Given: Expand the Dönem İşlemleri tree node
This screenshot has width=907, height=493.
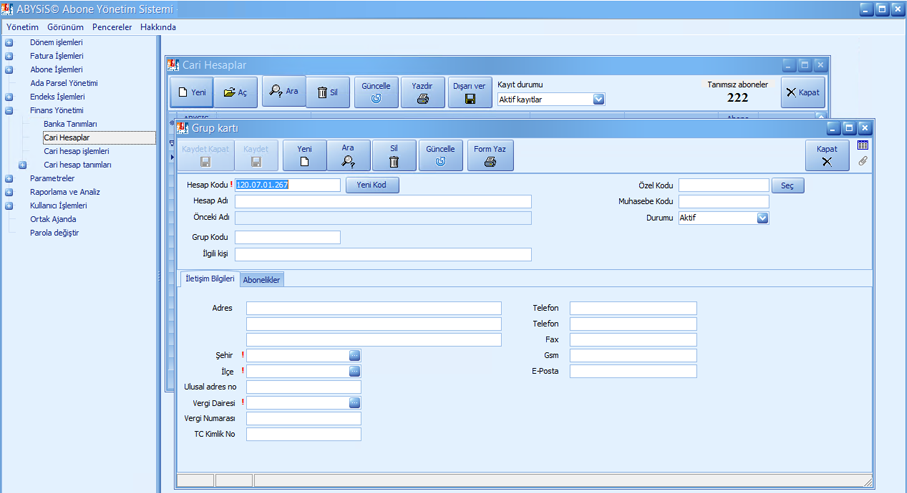Looking at the screenshot, I should coord(9,43).
